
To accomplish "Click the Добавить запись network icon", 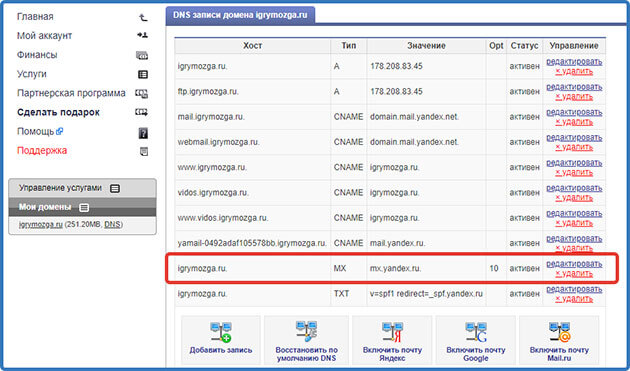I will pos(221,332).
